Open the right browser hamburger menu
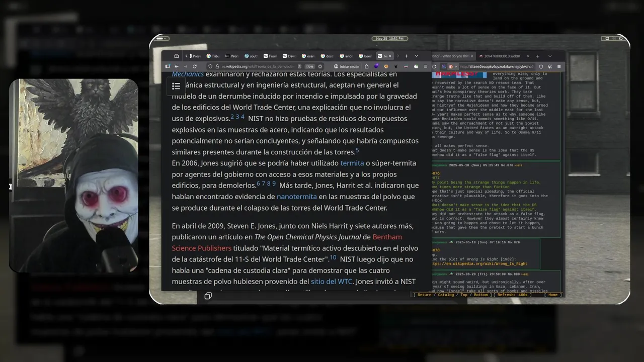 (559, 66)
